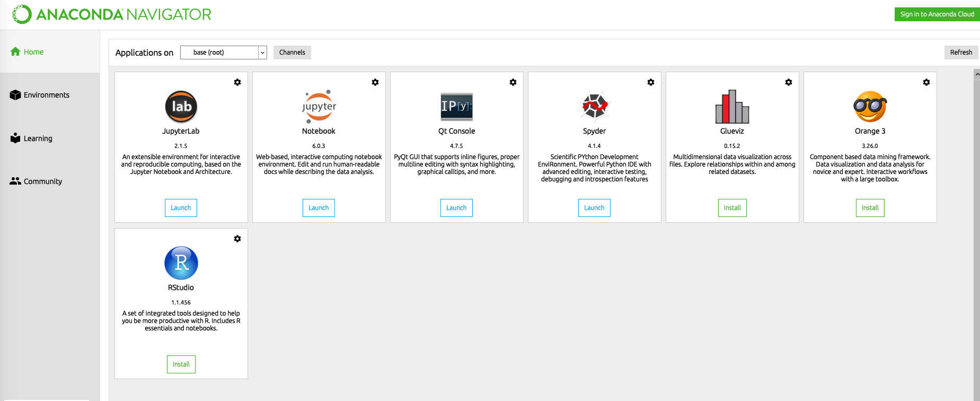Click the Qt Console version 4.7.5 text
The height and width of the screenshot is (401, 980).
coord(456,146)
